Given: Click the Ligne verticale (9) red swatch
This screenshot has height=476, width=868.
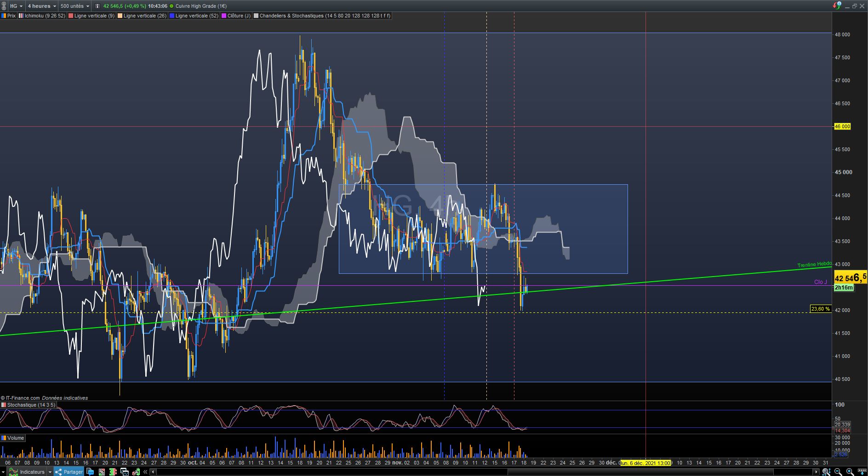Looking at the screenshot, I should (71, 16).
